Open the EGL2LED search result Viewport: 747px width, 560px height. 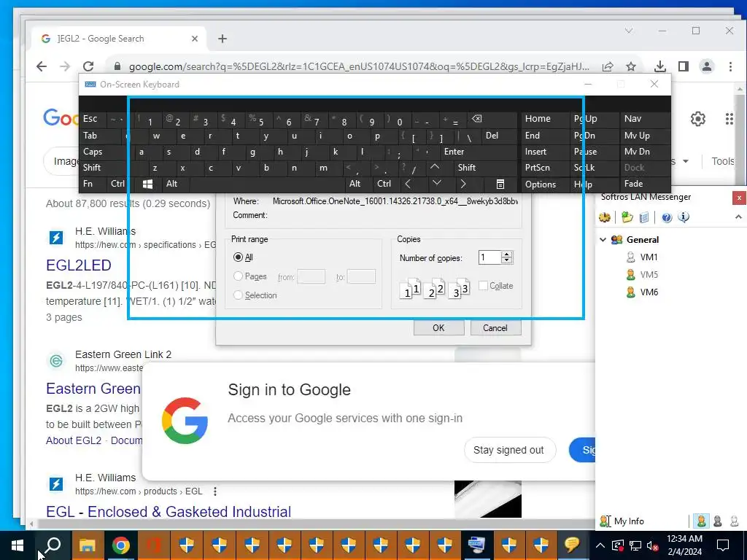79,265
